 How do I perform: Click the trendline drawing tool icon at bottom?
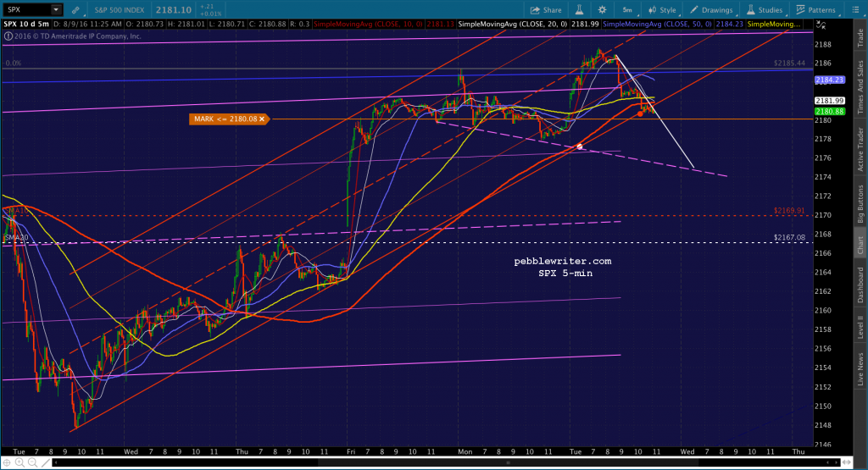(46, 463)
